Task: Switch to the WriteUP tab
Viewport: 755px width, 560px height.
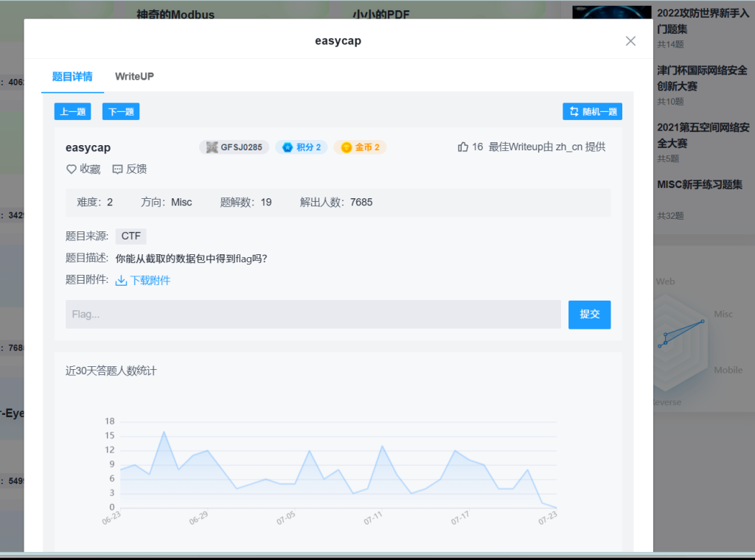Action: [x=134, y=77]
